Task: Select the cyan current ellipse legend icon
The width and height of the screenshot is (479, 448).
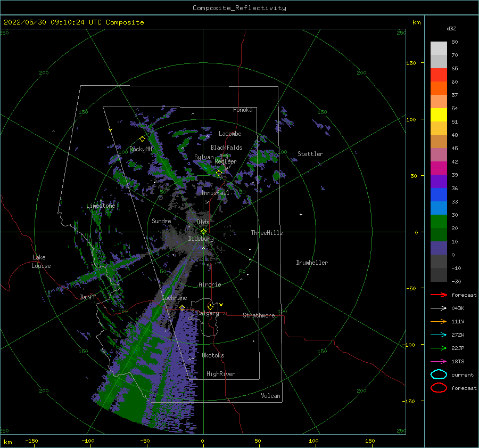Action: pyautogui.click(x=439, y=374)
